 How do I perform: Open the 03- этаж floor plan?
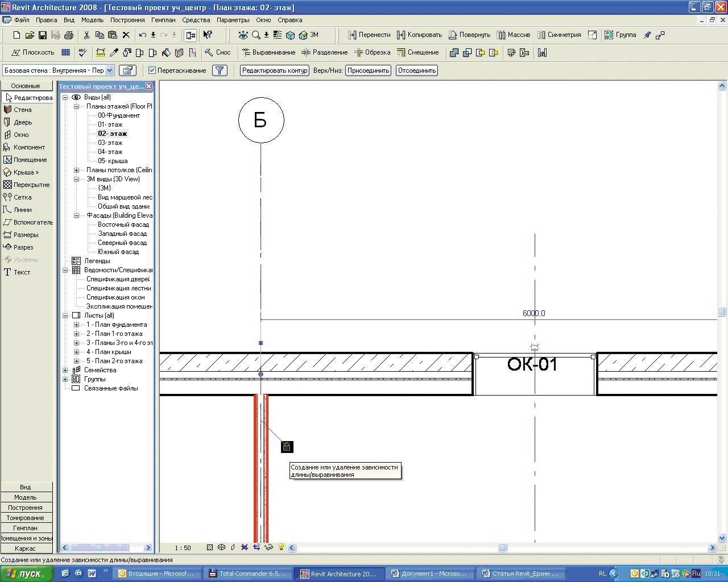pyautogui.click(x=110, y=143)
